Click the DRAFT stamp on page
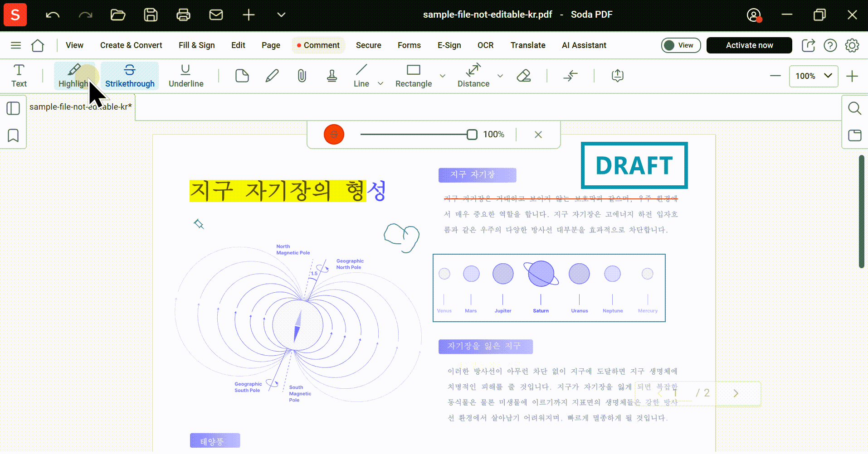 [x=634, y=165]
